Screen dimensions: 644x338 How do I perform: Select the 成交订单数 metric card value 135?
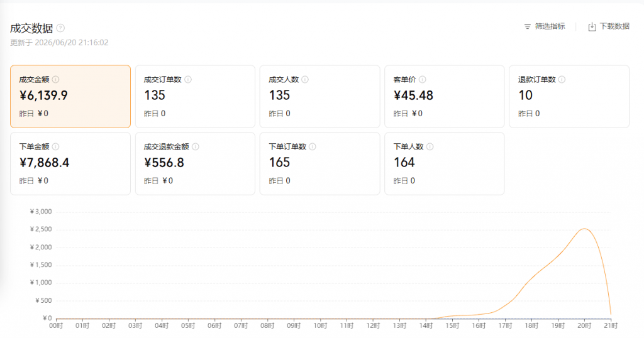click(x=155, y=95)
